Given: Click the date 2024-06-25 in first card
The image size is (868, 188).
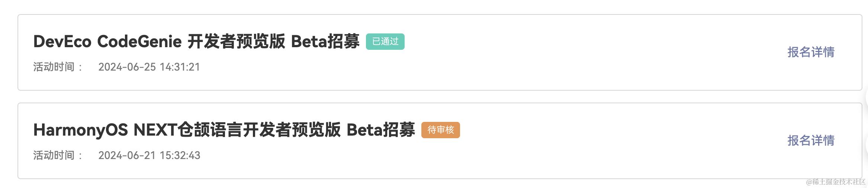Looking at the screenshot, I should click(127, 67).
